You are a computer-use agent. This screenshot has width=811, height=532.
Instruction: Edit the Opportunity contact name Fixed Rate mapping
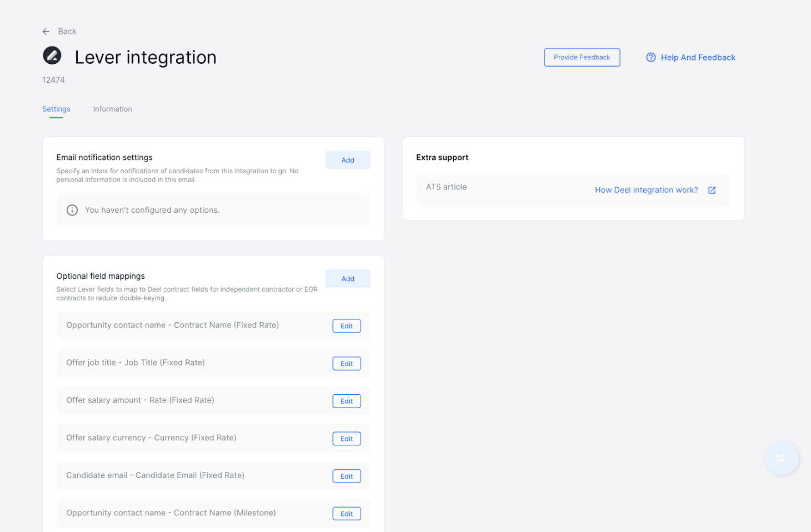point(346,325)
